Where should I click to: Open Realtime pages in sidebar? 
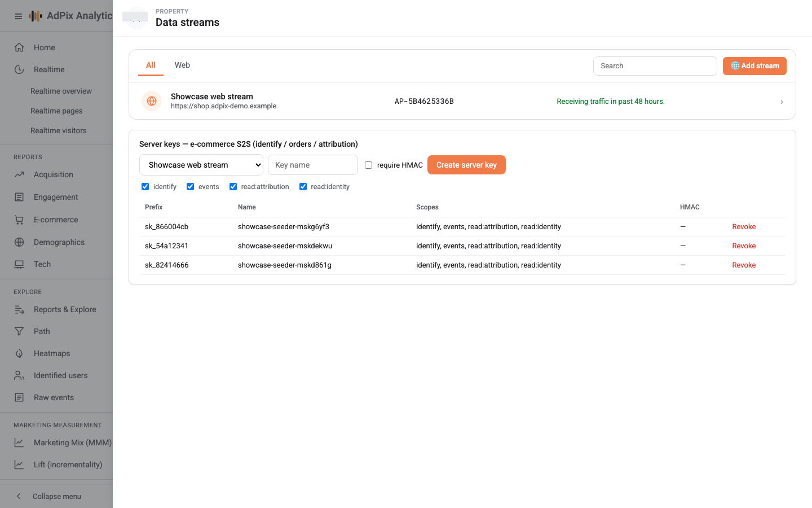[56, 111]
